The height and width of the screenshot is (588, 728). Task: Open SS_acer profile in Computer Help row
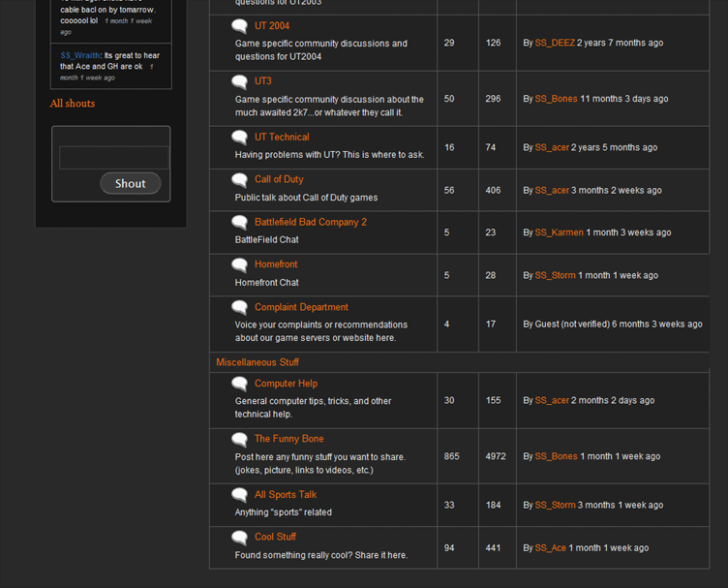552,400
